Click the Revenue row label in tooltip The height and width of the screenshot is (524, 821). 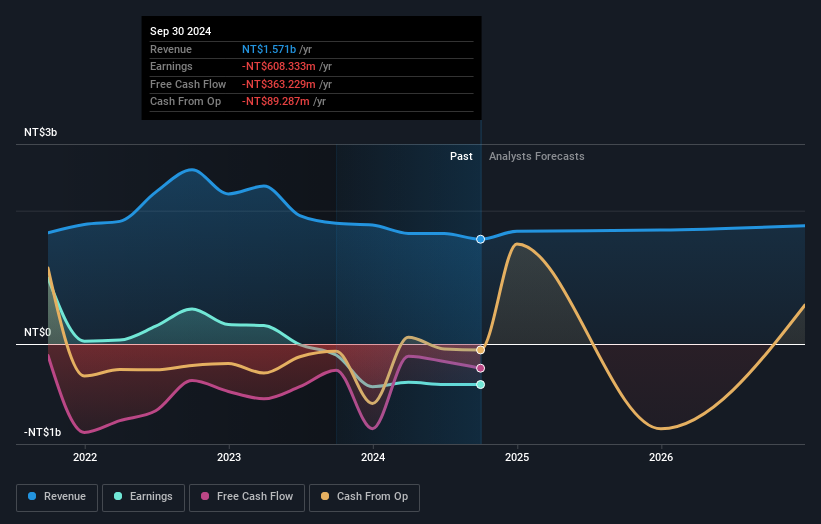point(171,49)
